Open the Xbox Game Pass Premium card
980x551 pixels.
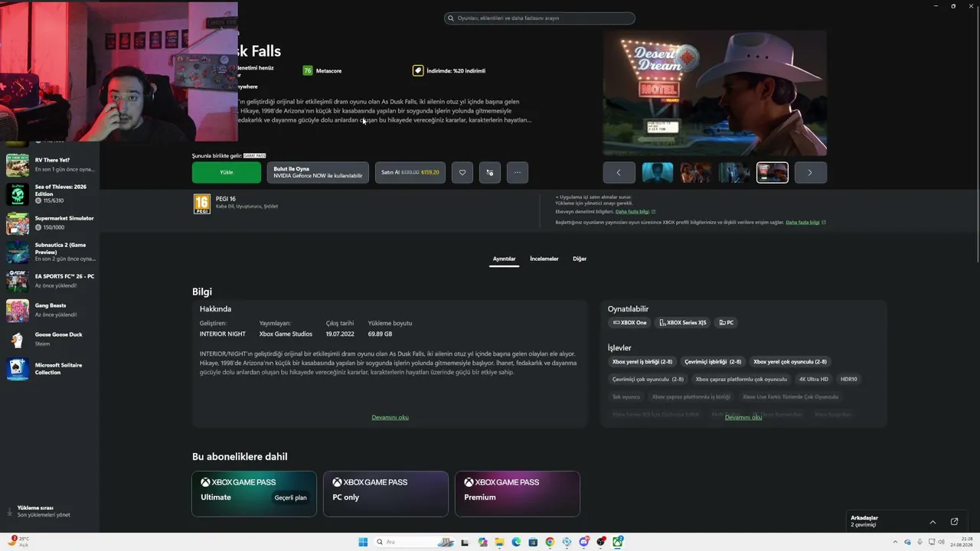coord(518,494)
